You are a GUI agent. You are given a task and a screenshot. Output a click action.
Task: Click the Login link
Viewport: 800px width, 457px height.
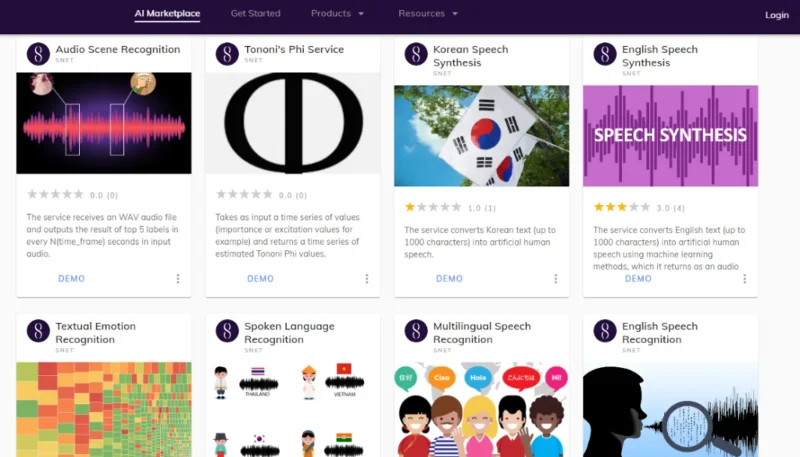coord(777,15)
